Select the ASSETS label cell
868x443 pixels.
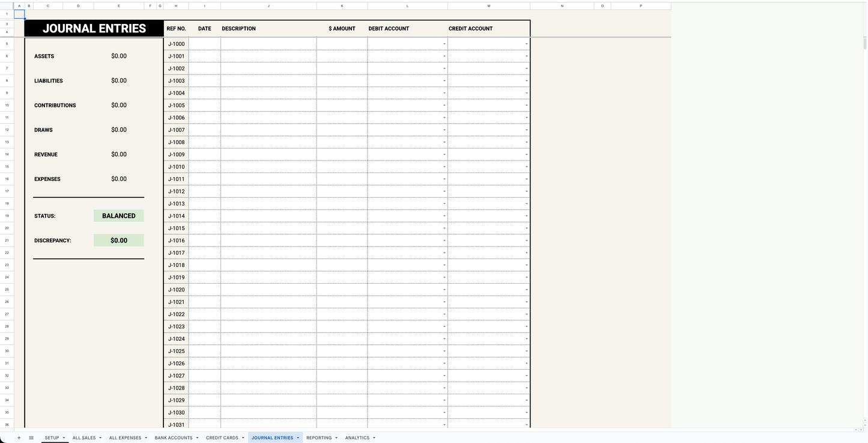(44, 56)
